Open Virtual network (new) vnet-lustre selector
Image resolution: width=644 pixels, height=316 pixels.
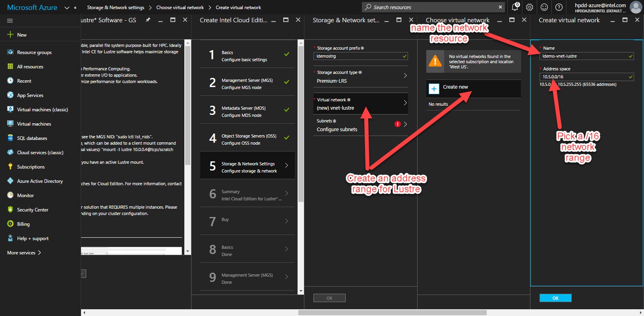click(x=361, y=104)
